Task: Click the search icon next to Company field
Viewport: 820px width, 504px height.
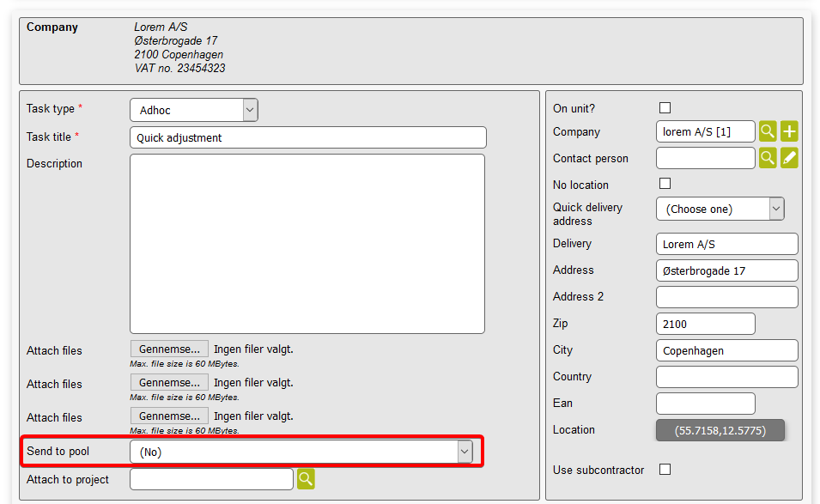Action: [x=768, y=131]
